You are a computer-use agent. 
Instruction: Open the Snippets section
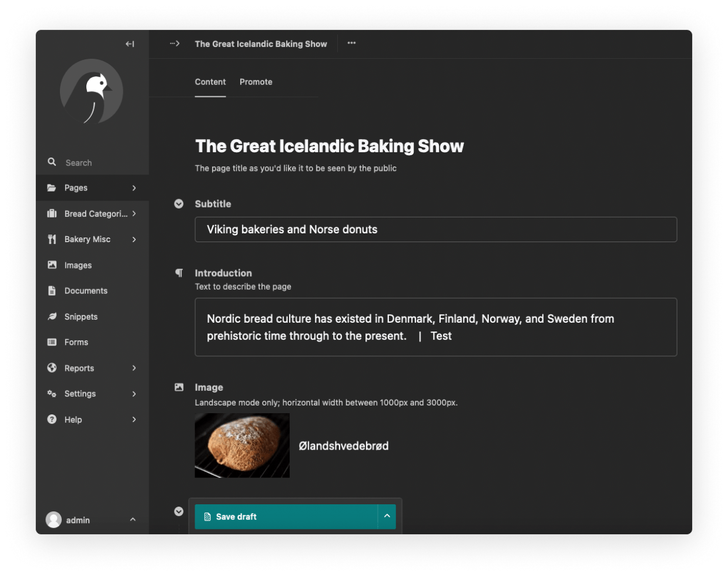pos(81,316)
